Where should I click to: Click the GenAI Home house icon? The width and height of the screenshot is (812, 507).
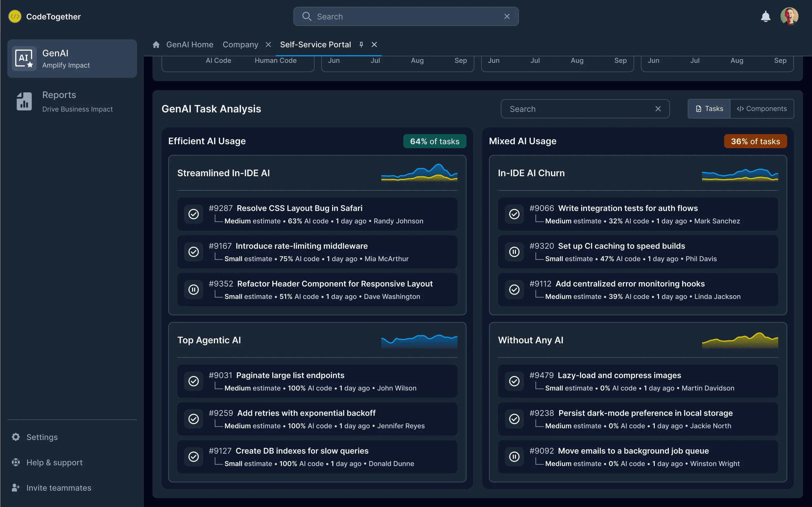click(x=156, y=45)
